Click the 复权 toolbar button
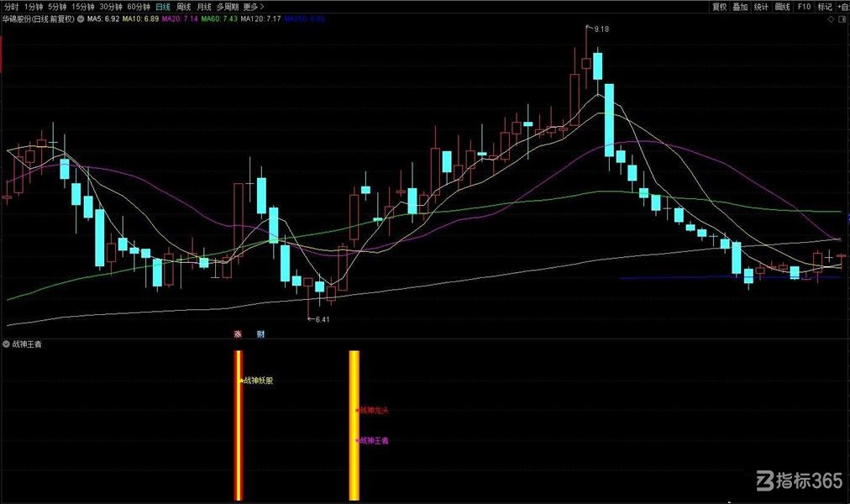 coord(719,7)
